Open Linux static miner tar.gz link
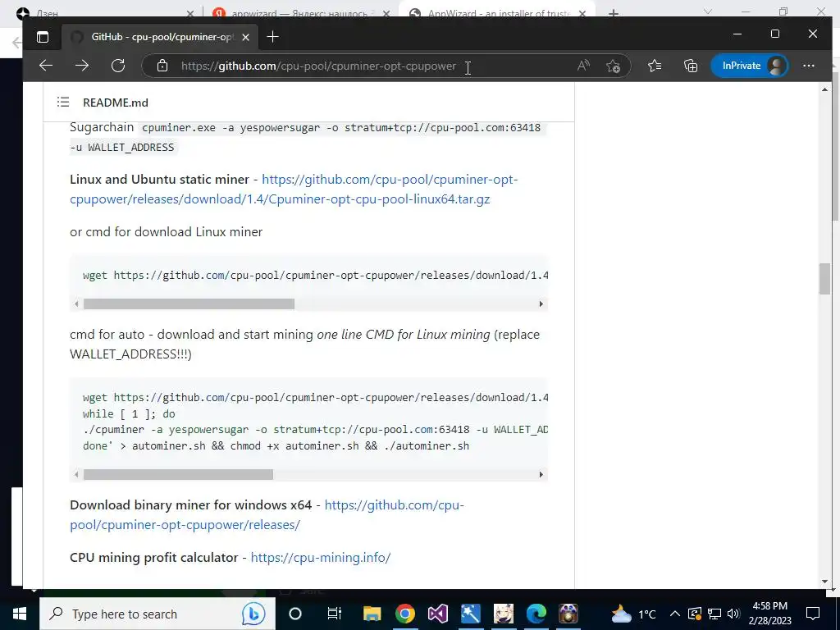This screenshot has width=840, height=630. [x=294, y=189]
